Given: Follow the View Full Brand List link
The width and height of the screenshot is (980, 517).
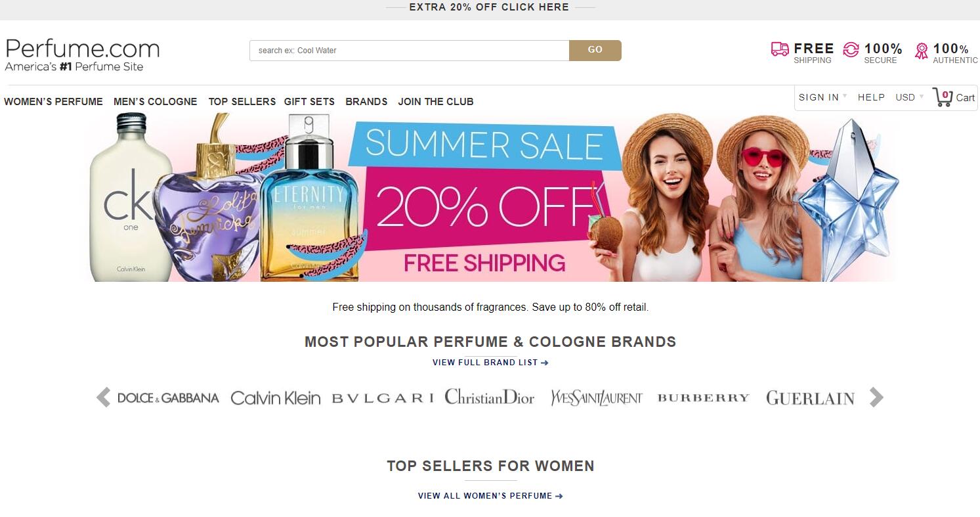Looking at the screenshot, I should coord(490,363).
